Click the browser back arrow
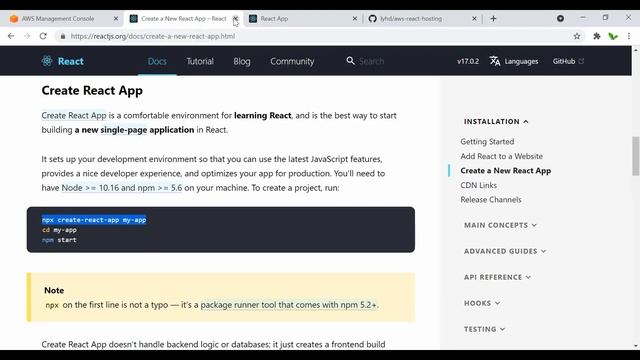 (11, 36)
